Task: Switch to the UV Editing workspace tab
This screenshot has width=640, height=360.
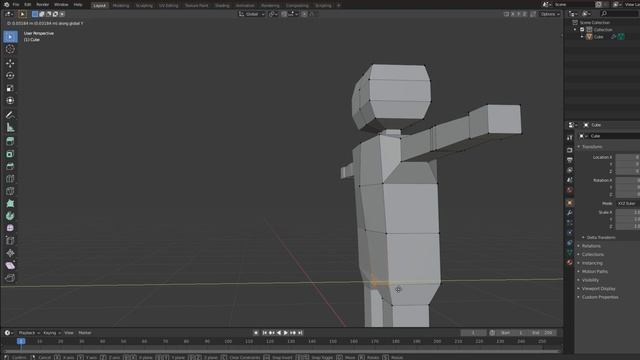Action: point(169,6)
